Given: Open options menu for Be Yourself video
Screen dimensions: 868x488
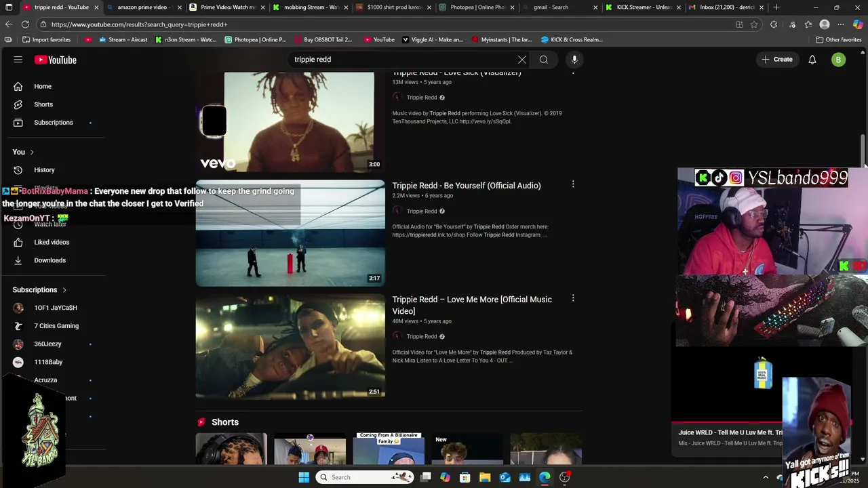Looking at the screenshot, I should click(573, 184).
